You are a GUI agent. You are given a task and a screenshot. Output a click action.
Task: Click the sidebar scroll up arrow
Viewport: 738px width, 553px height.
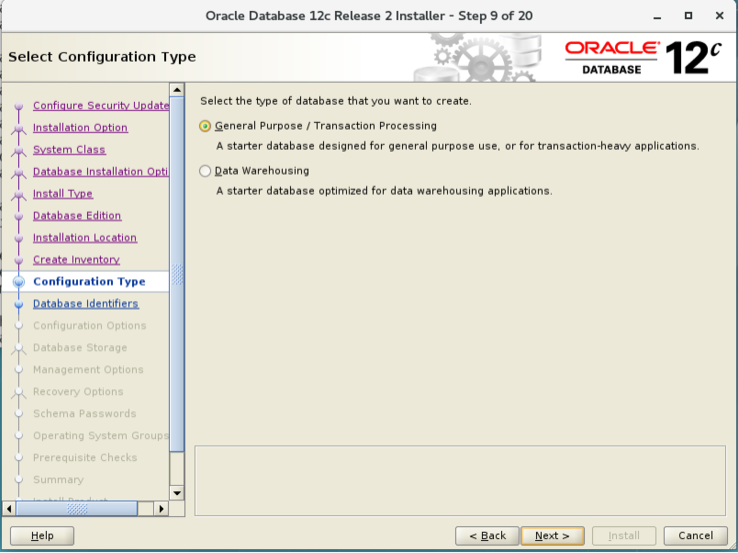click(177, 89)
